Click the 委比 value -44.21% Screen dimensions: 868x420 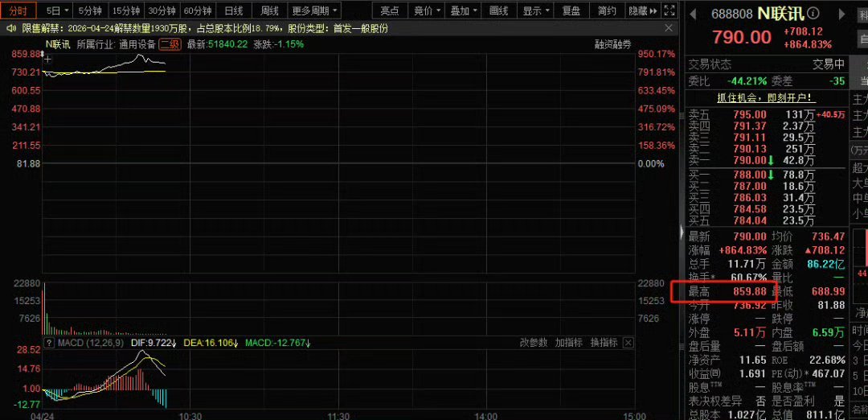click(747, 81)
